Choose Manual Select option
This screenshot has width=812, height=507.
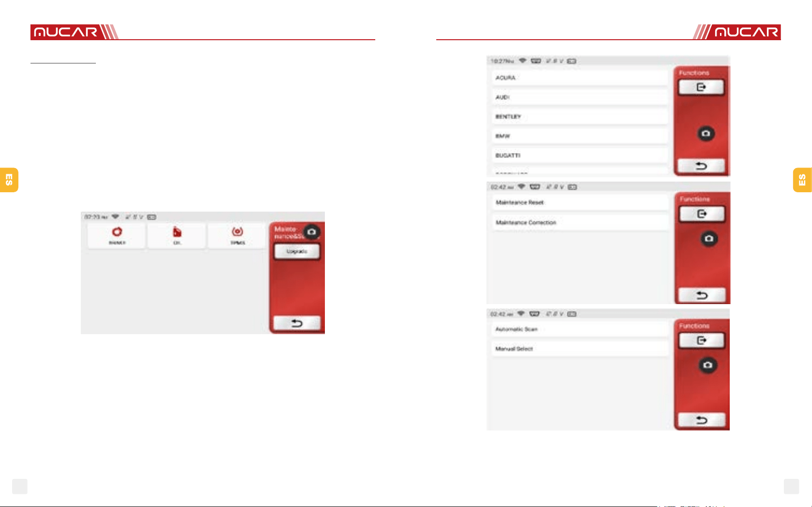pos(580,349)
